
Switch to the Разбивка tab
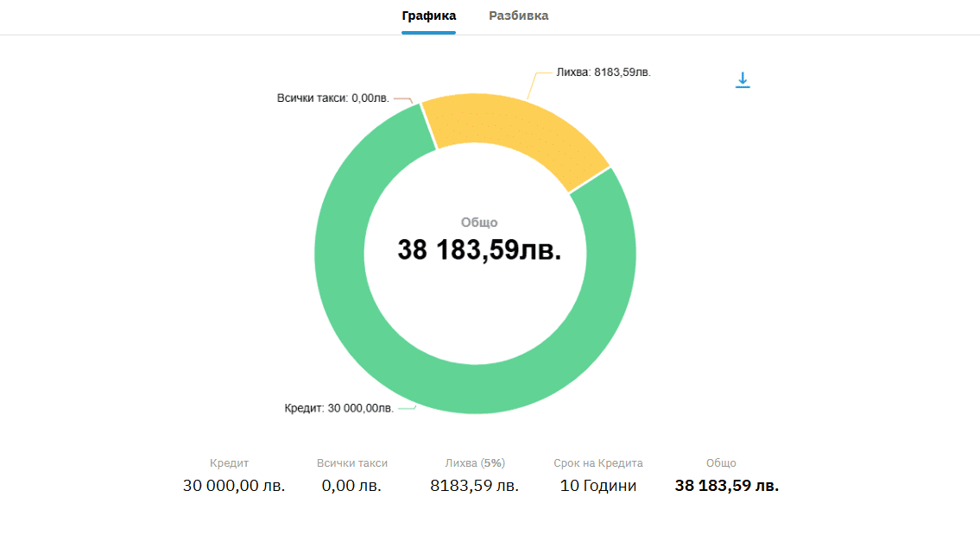pos(518,16)
